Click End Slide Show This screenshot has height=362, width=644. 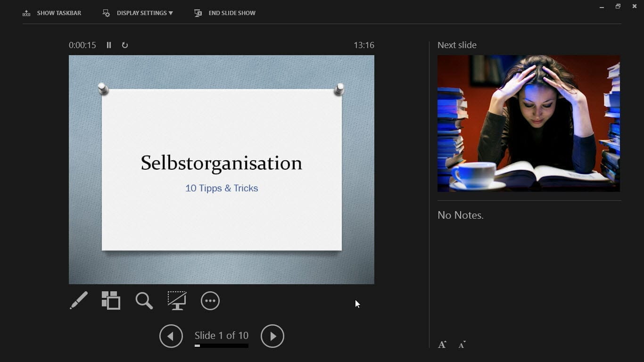225,13
